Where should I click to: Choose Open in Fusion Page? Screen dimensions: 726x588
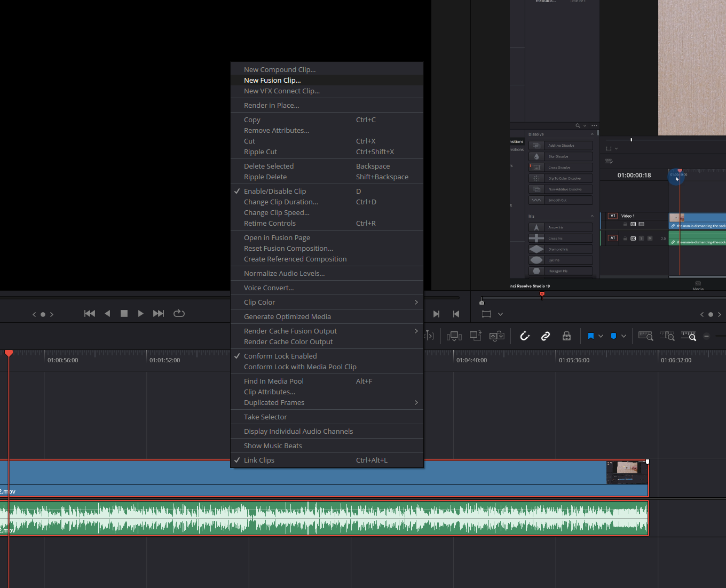pos(277,237)
